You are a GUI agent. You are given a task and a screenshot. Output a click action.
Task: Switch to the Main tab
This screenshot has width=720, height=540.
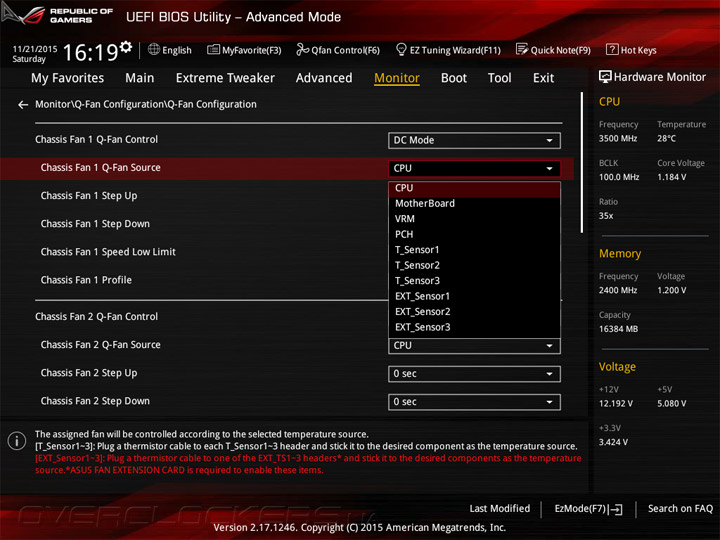140,78
